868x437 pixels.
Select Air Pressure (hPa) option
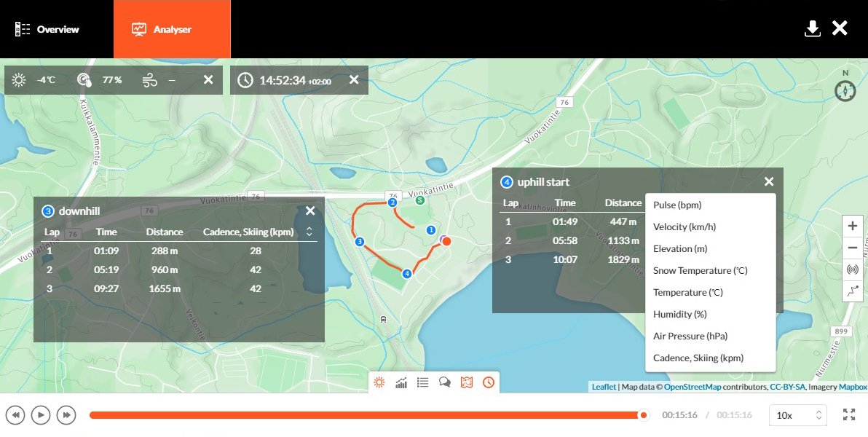710,336
